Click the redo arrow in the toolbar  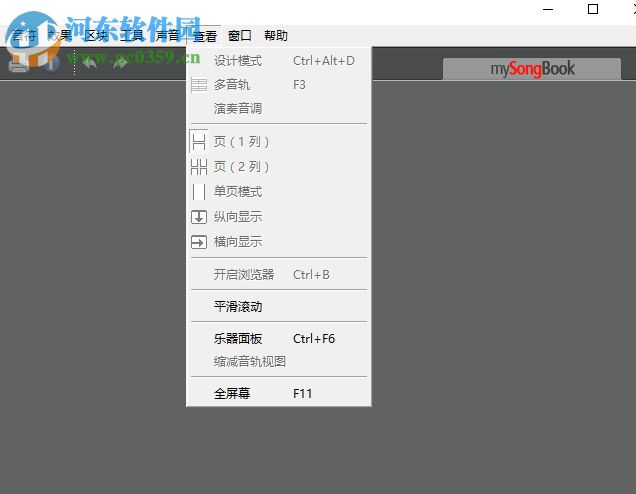(x=120, y=63)
